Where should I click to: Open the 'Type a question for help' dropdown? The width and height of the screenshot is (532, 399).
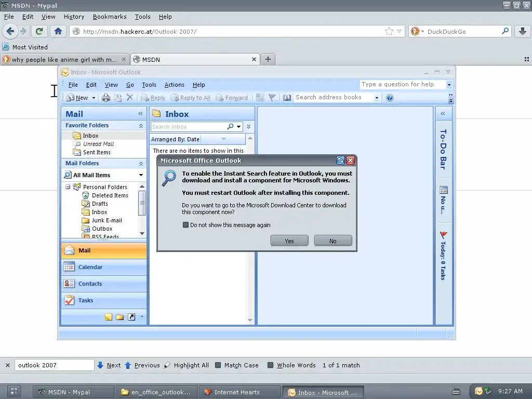(x=449, y=85)
